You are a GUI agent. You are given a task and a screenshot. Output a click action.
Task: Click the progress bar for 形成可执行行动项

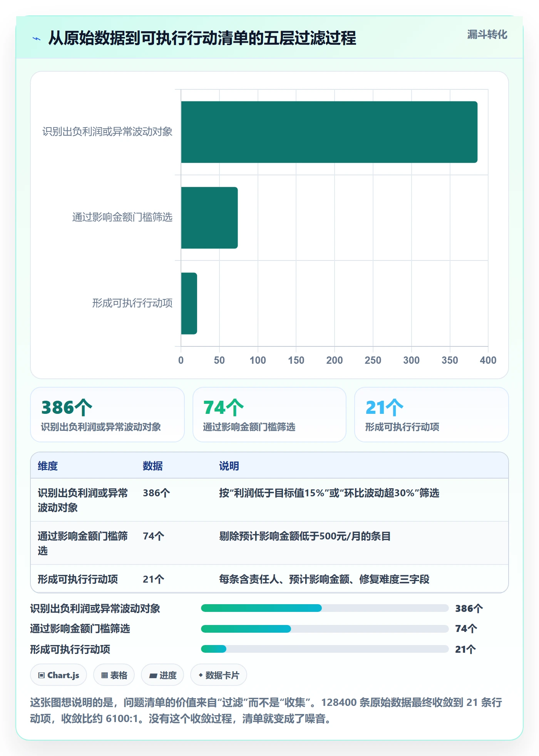pyautogui.click(x=325, y=649)
